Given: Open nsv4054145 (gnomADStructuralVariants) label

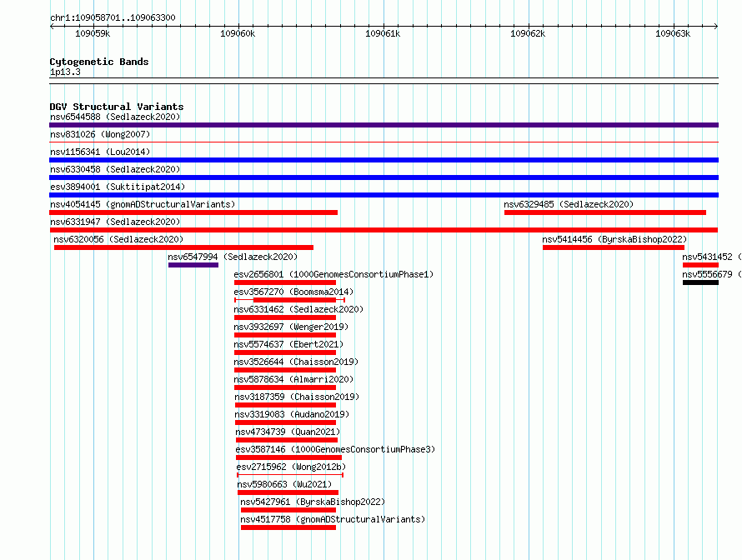Looking at the screenshot, I should coord(143,204).
